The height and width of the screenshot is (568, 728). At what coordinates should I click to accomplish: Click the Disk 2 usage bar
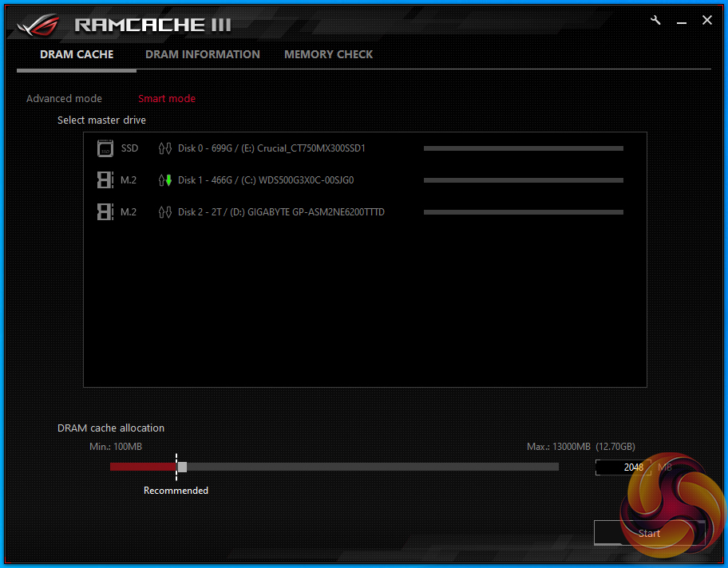coord(524,212)
